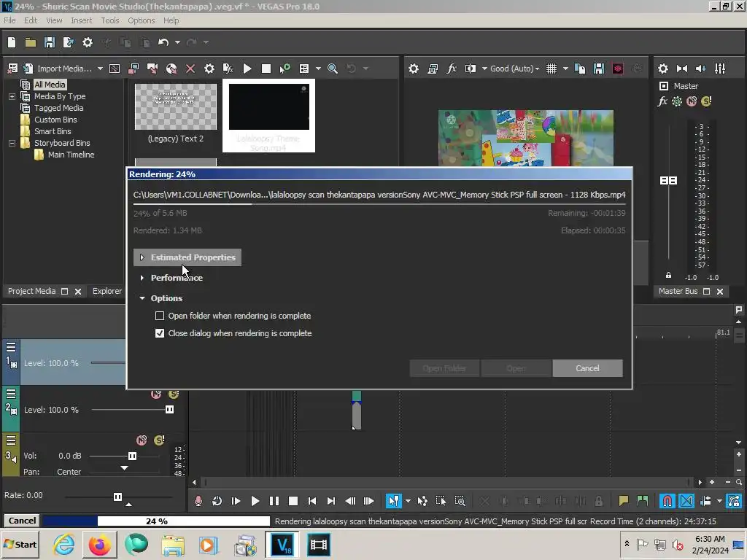Search media bins with the magnifier icon
This screenshot has width=747, height=560.
pos(333,69)
